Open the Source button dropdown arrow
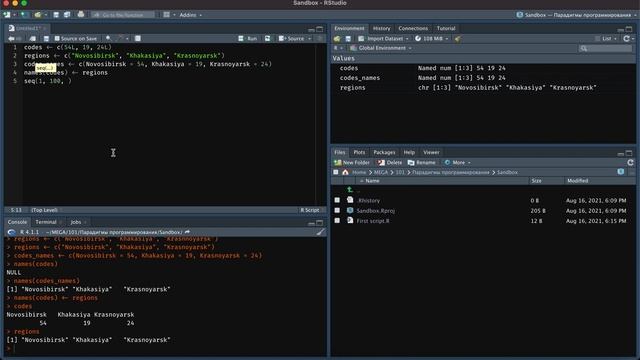 point(309,38)
